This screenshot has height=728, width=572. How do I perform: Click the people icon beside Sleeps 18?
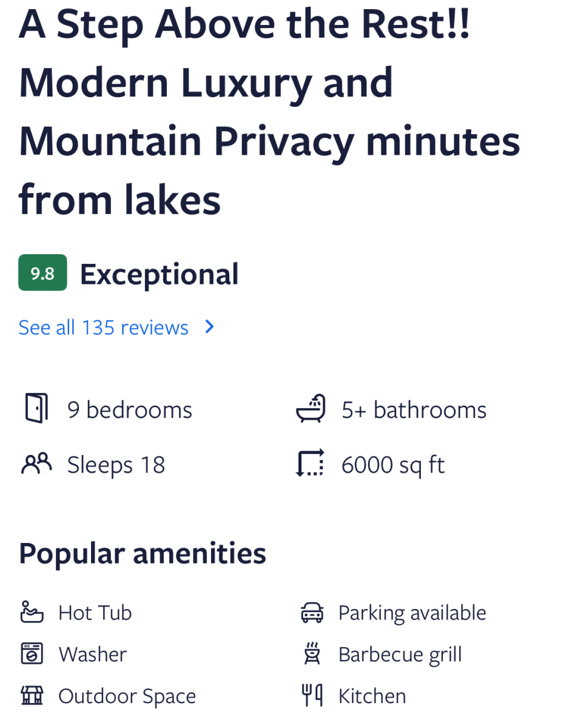tap(36, 464)
